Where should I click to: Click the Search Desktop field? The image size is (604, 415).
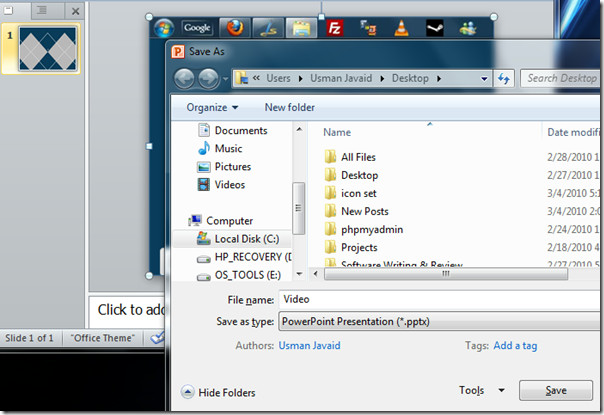[x=561, y=79]
